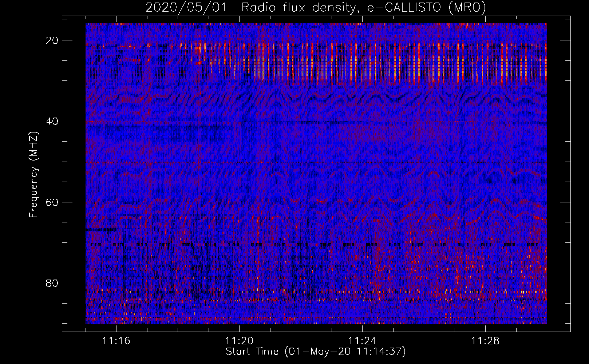This screenshot has height=364, width=589.
Task: Click the 11:20 time tick label
Action: (240, 341)
